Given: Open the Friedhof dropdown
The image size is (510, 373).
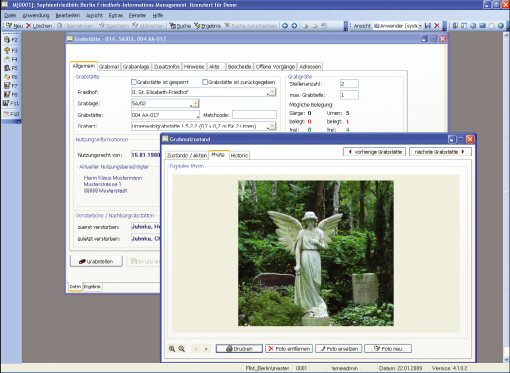Looking at the screenshot, I should (272, 92).
